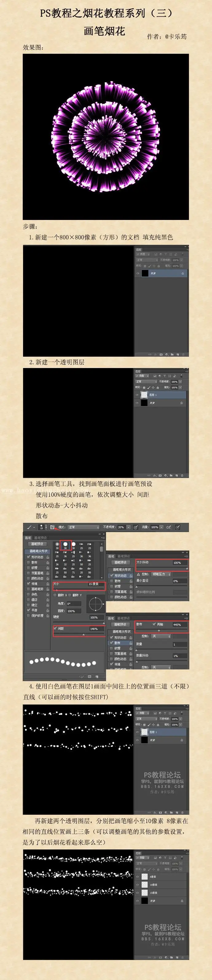Expand the opacity slider arrow beside 20%

coord(129,527)
